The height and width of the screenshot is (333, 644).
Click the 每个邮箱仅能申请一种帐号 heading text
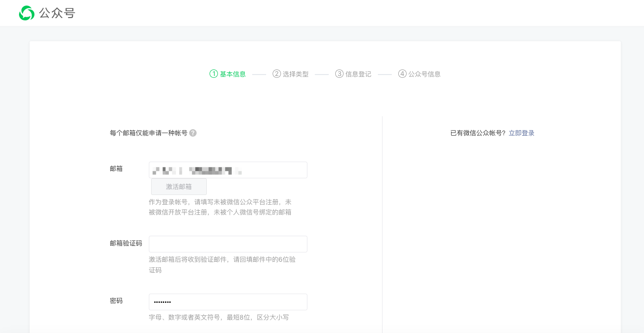(148, 133)
